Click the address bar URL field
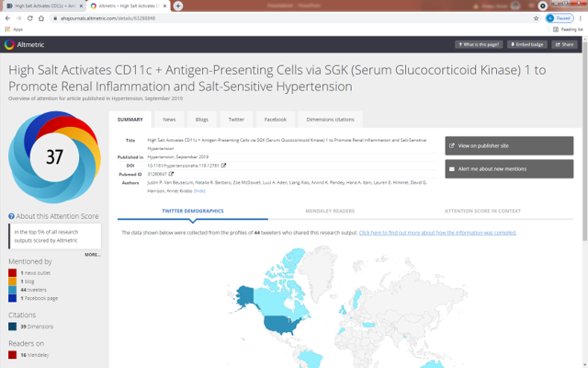 tap(292, 18)
